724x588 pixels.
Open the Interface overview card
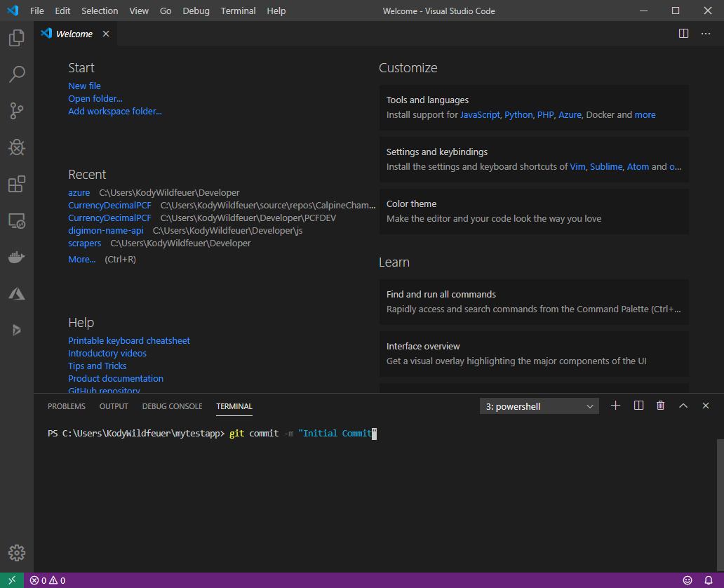pyautogui.click(x=534, y=354)
